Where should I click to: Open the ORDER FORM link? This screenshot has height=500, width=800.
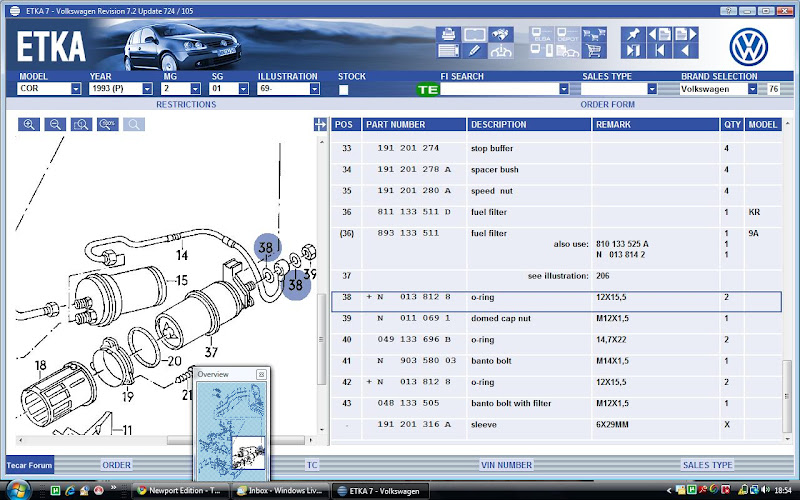click(607, 104)
